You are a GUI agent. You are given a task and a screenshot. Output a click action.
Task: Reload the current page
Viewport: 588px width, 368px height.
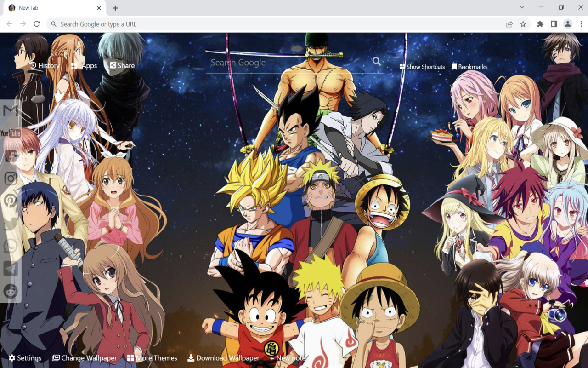click(x=37, y=24)
